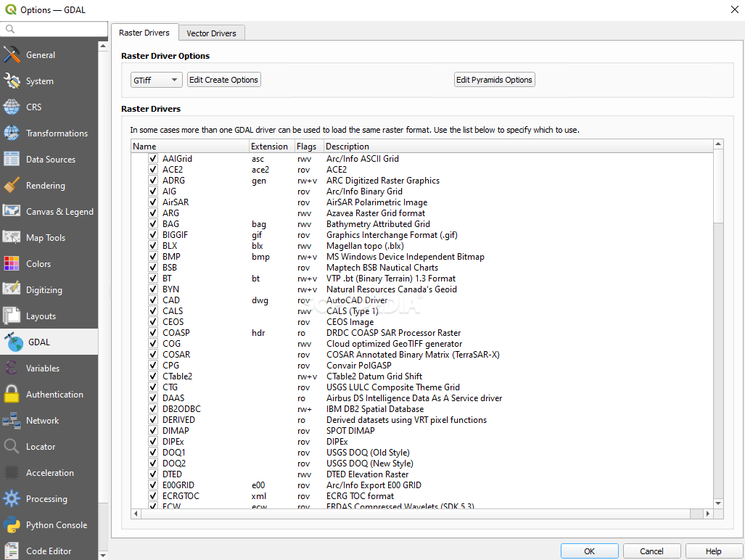The width and height of the screenshot is (745, 560).
Task: Sort drivers by Name column header
Action: 190,147
